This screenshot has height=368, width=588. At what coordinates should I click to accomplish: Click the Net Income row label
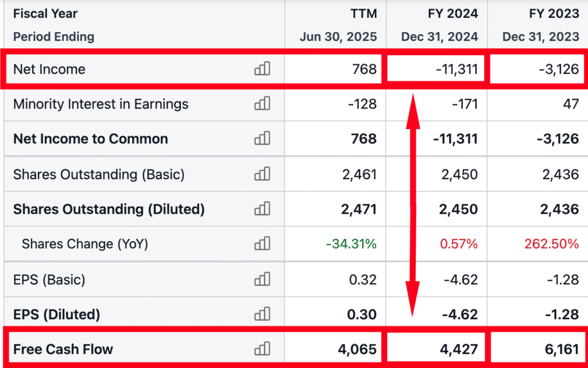click(49, 69)
